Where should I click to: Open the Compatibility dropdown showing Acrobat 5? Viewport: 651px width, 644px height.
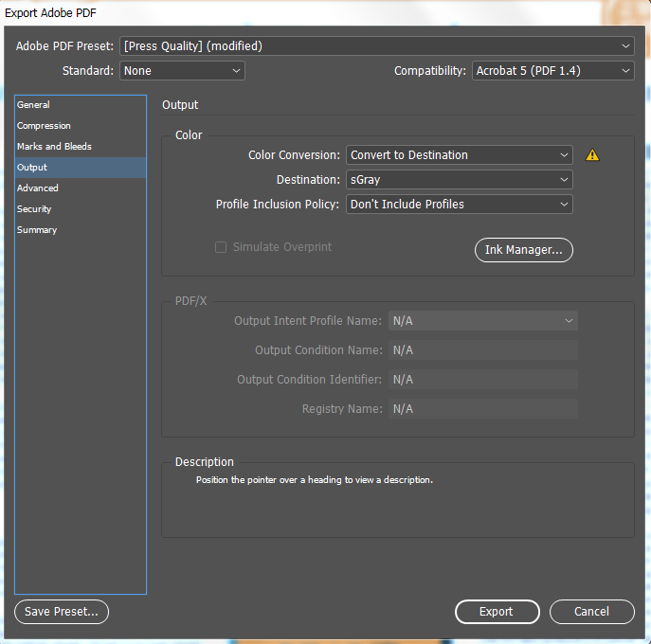[553, 70]
